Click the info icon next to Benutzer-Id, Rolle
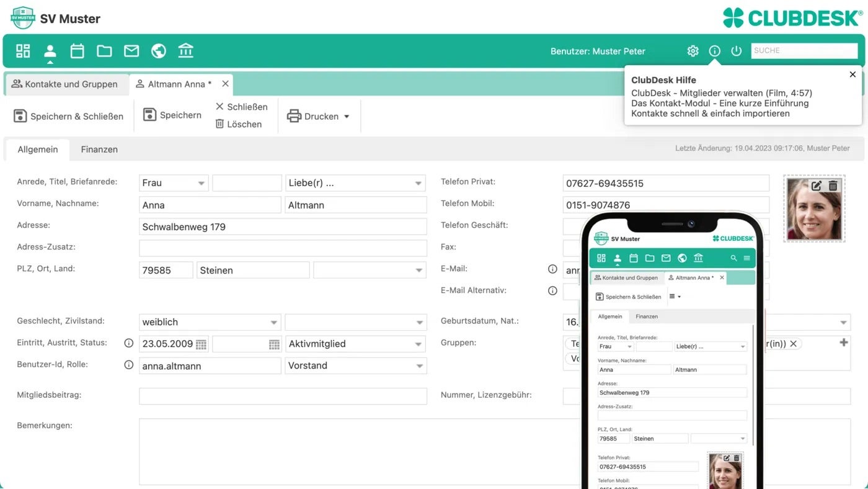This screenshot has width=868, height=489. [x=129, y=365]
